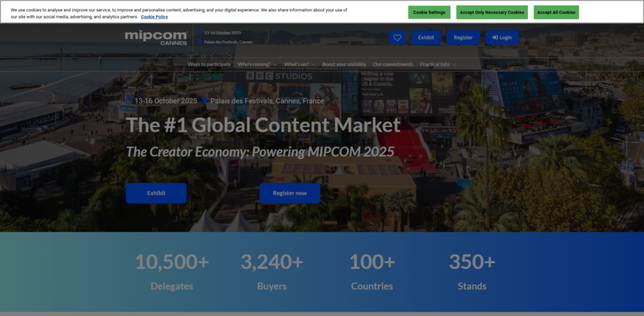644x316 pixels.
Task: Click The #1 Global Content Market headline
Action: 263,125
